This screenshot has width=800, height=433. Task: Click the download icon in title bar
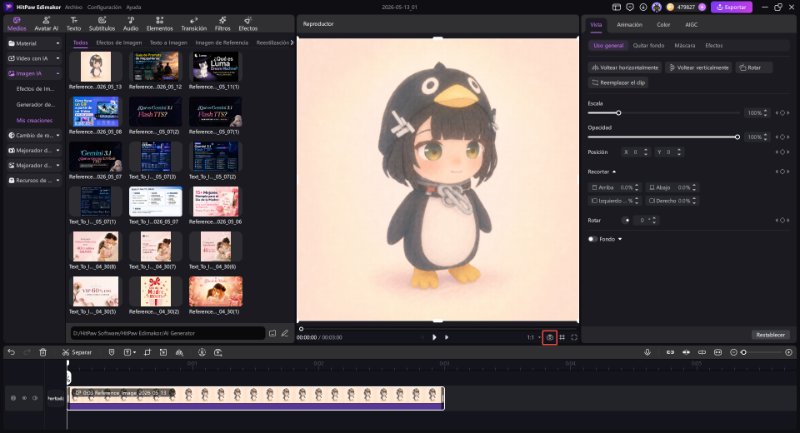[643, 7]
